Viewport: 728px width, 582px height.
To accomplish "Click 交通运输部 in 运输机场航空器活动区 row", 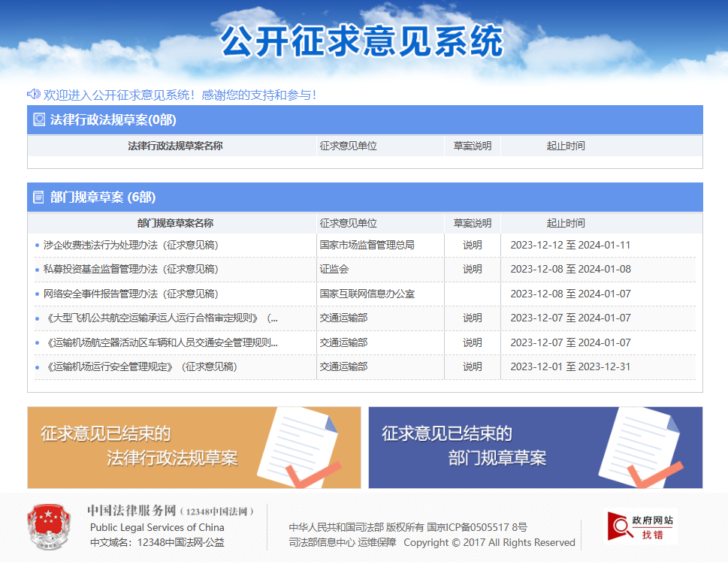I will point(343,342).
